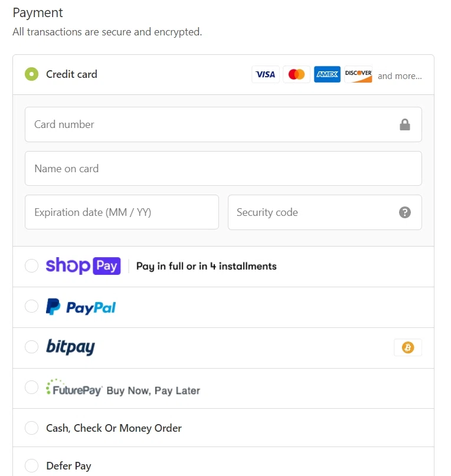Click the Visa card icon
This screenshot has width=451, height=476.
[x=266, y=74]
